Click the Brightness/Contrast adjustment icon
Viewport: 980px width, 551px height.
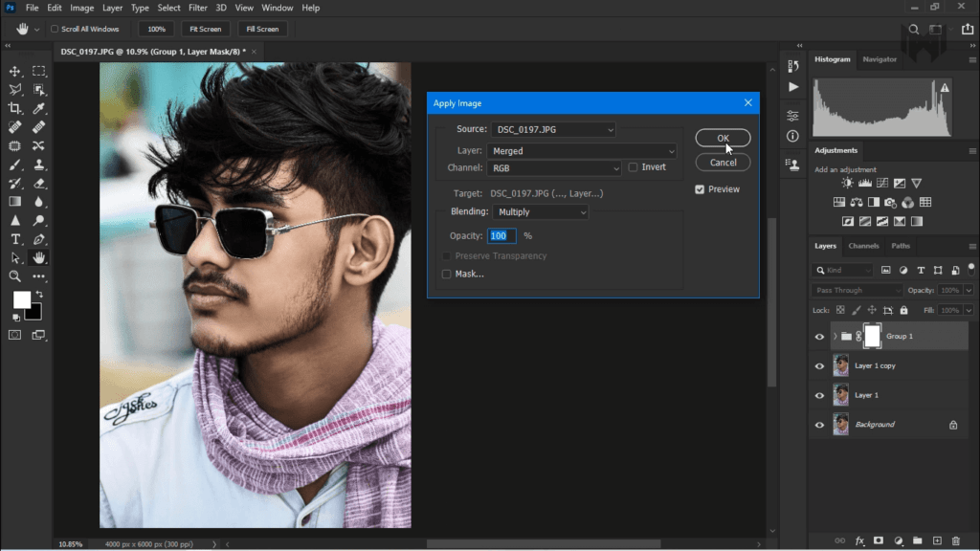pos(847,183)
